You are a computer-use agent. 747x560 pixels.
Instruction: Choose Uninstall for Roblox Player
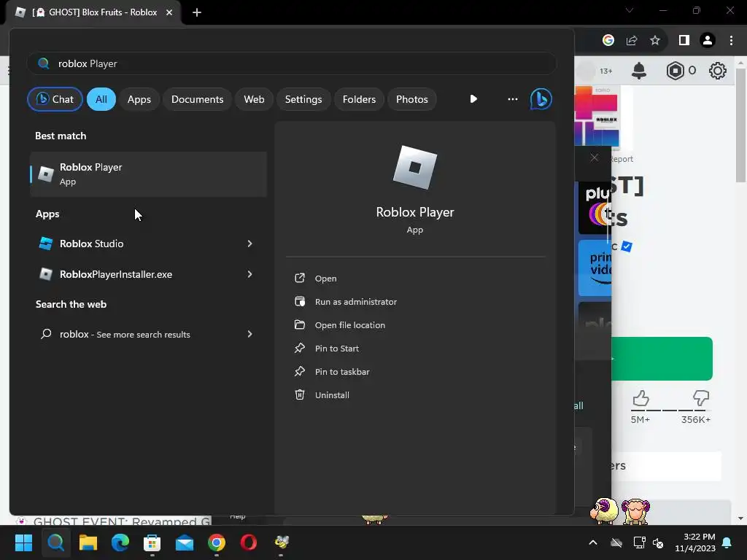[x=332, y=395]
